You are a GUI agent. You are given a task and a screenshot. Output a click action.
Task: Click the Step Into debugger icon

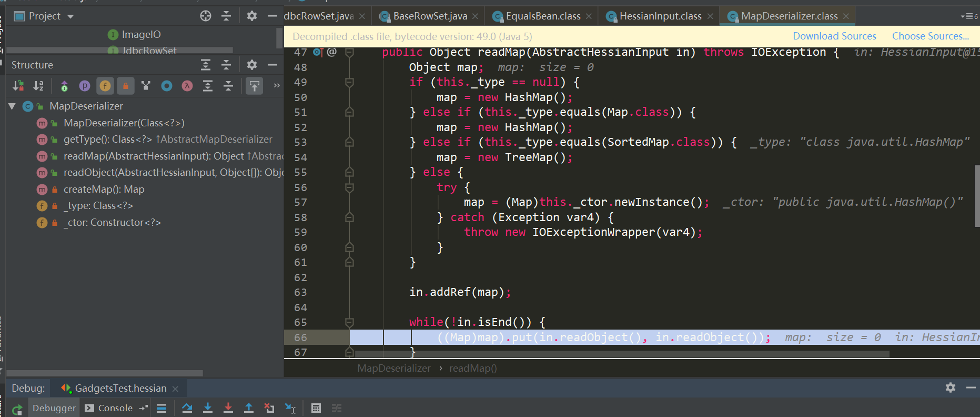[x=208, y=408]
